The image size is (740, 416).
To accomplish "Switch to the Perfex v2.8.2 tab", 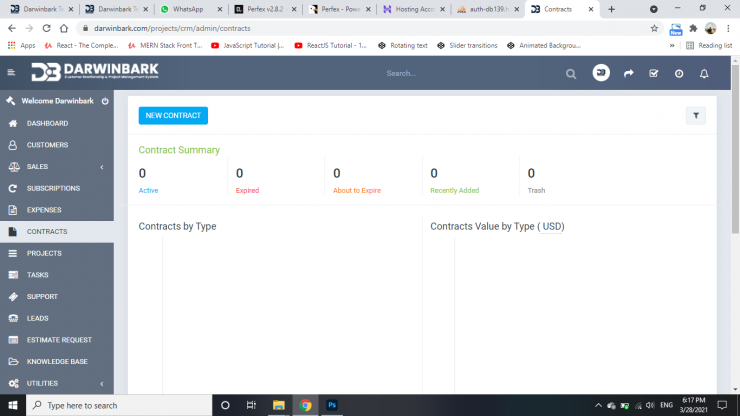I will point(265,9).
